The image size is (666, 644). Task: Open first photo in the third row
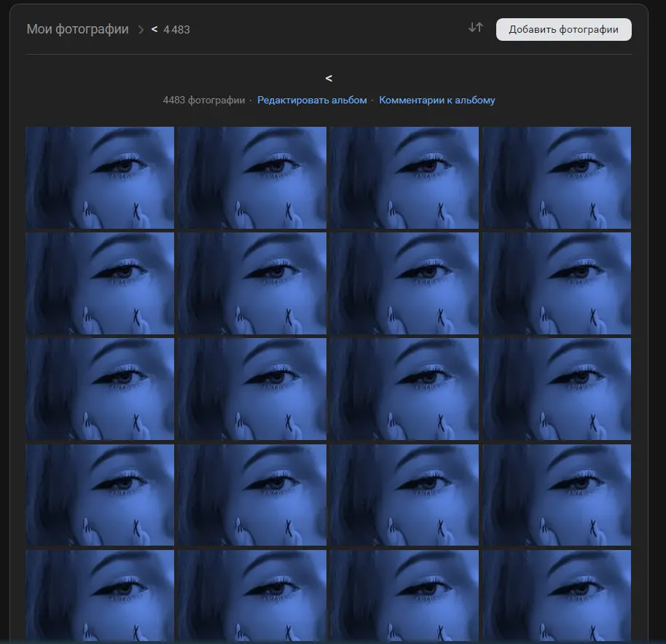point(100,389)
